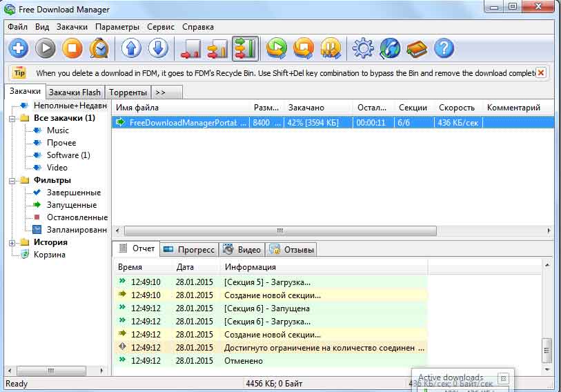
Task: Open the Справка menu
Action: tap(198, 27)
